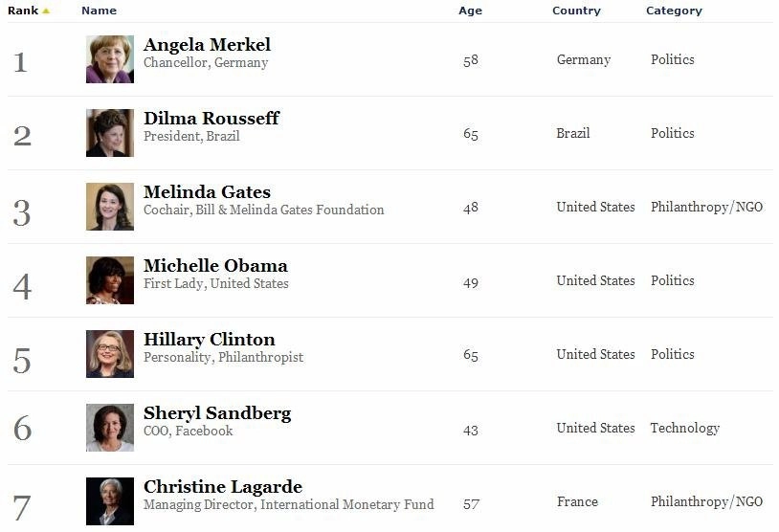Sort the list by Age column
The width and height of the screenshot is (779, 532).
click(470, 11)
